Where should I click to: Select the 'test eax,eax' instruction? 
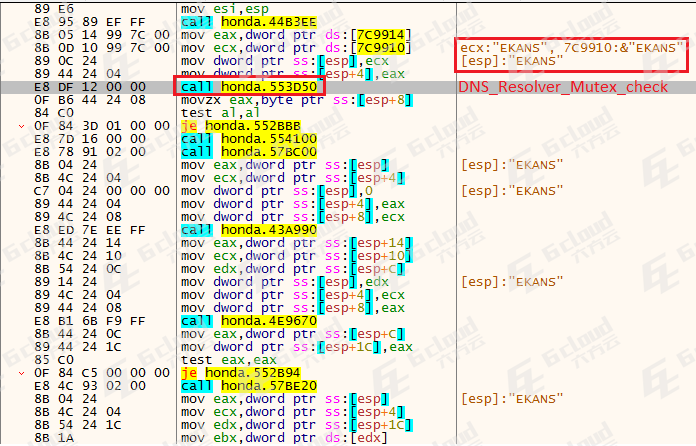coord(229,359)
